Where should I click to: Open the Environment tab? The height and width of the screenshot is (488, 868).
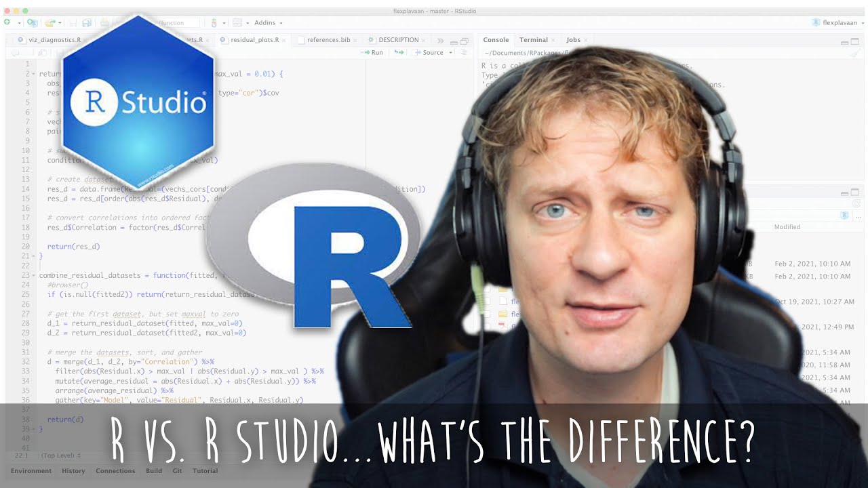click(x=31, y=471)
